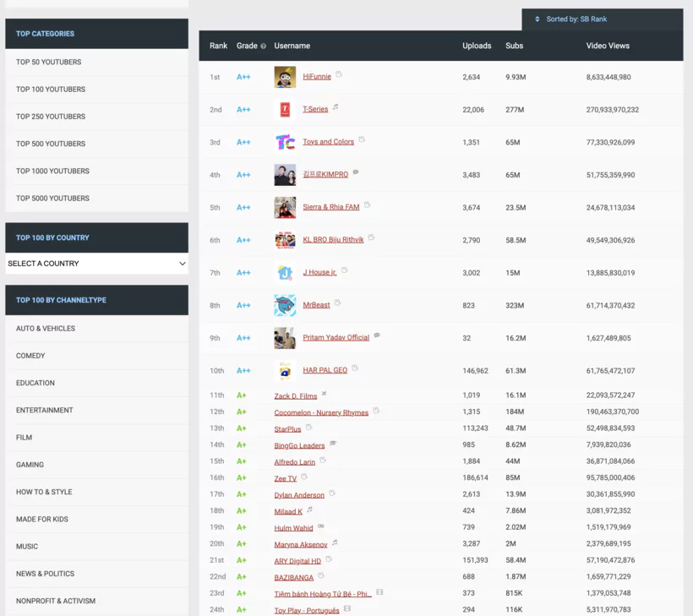The image size is (693, 616).
Task: Click the category icon beside HiFunnie
Action: tap(339, 74)
